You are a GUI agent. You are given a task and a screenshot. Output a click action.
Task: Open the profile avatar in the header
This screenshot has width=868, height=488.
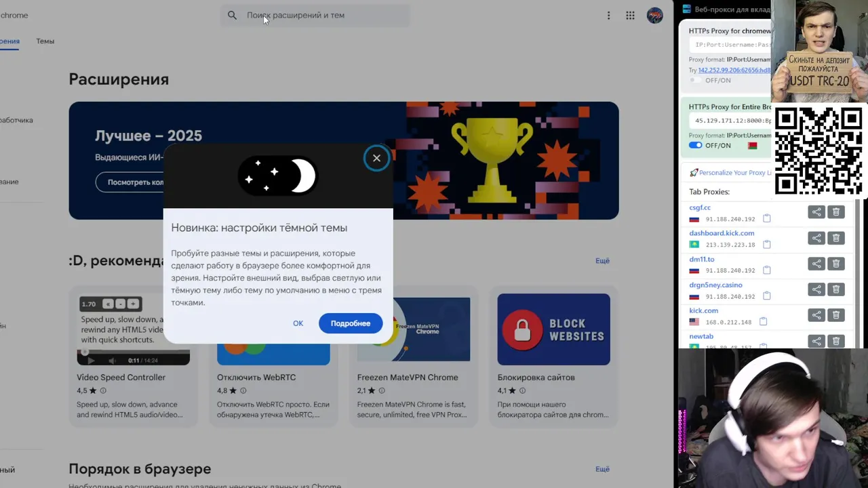coord(654,16)
